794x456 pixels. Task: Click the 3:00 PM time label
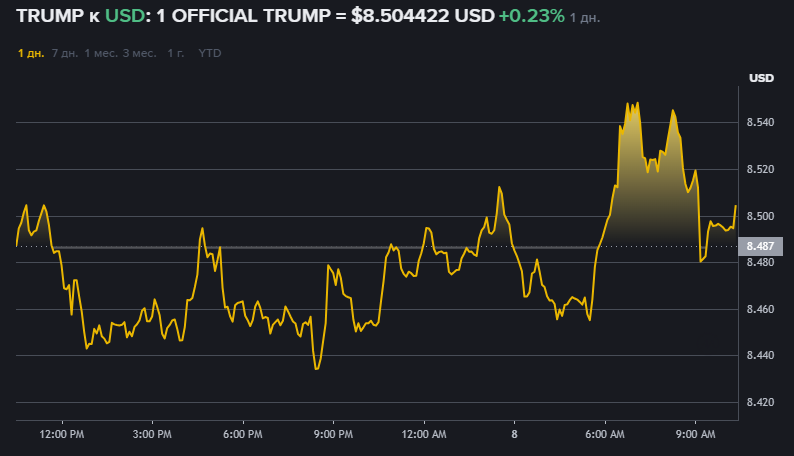pos(152,434)
